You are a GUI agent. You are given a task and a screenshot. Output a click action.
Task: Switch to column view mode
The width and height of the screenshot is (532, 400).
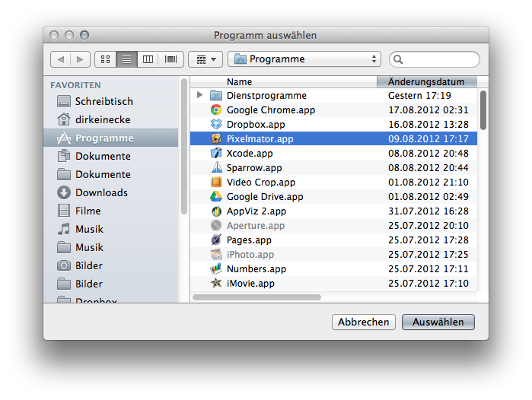coord(148,59)
